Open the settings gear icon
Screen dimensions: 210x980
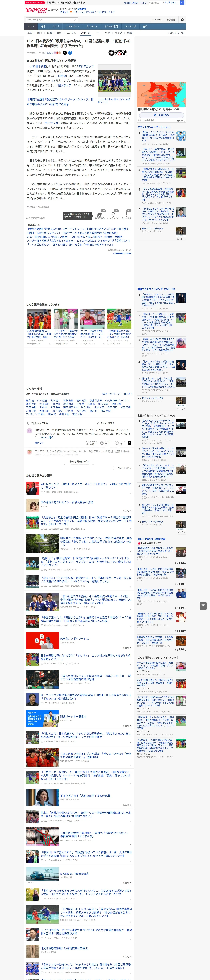click(x=182, y=19)
